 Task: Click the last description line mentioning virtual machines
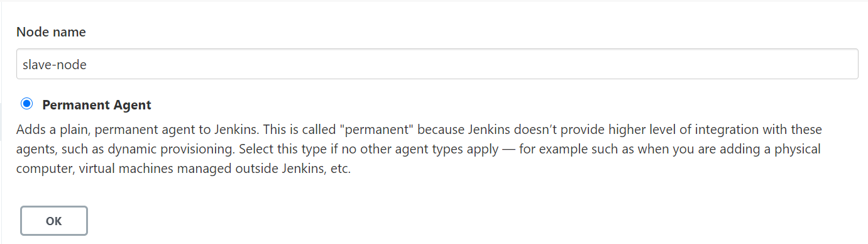183,170
